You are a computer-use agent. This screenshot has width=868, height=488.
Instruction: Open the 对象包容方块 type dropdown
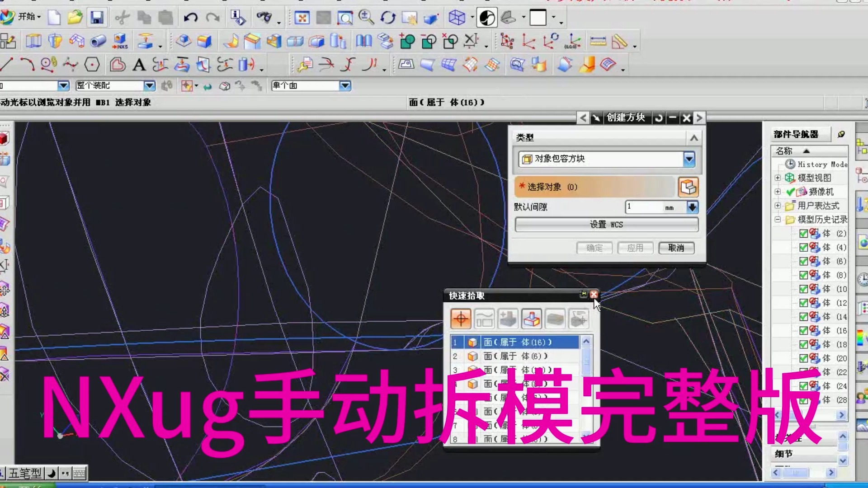[x=689, y=159]
